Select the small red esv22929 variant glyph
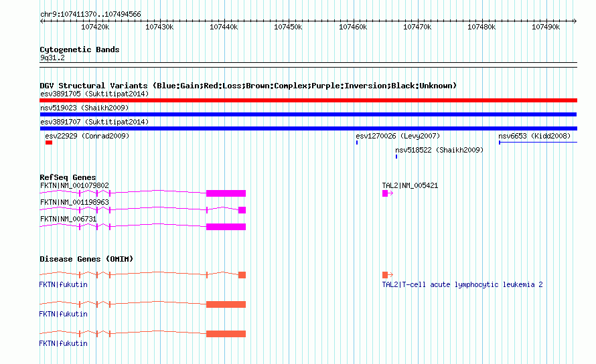Screen dimensions: 596x364 [x=49, y=143]
